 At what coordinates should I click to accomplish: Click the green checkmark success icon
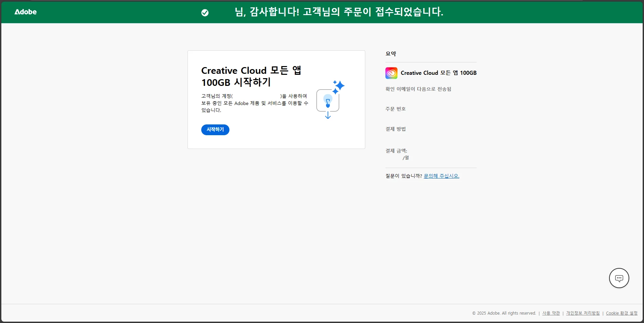pyautogui.click(x=205, y=13)
